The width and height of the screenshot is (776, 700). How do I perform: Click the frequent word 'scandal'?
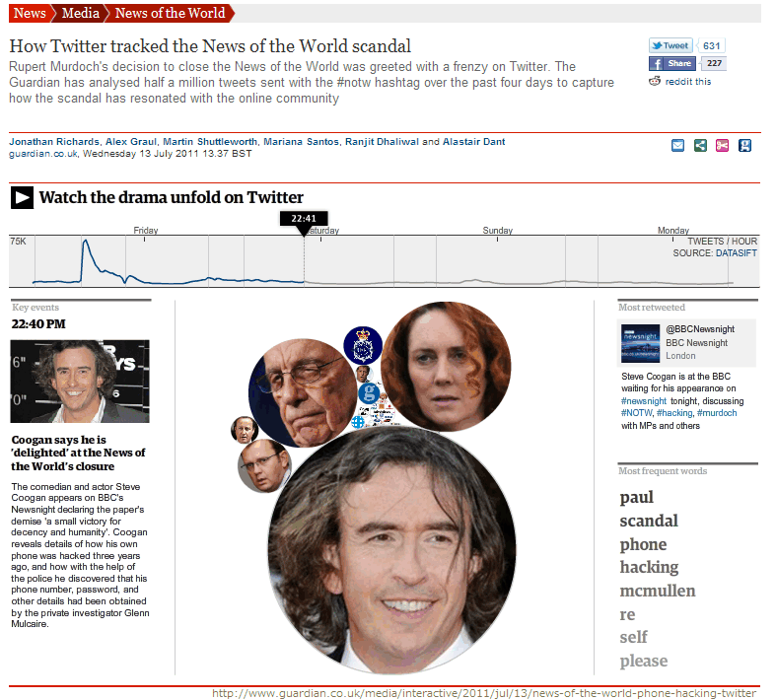click(x=649, y=521)
